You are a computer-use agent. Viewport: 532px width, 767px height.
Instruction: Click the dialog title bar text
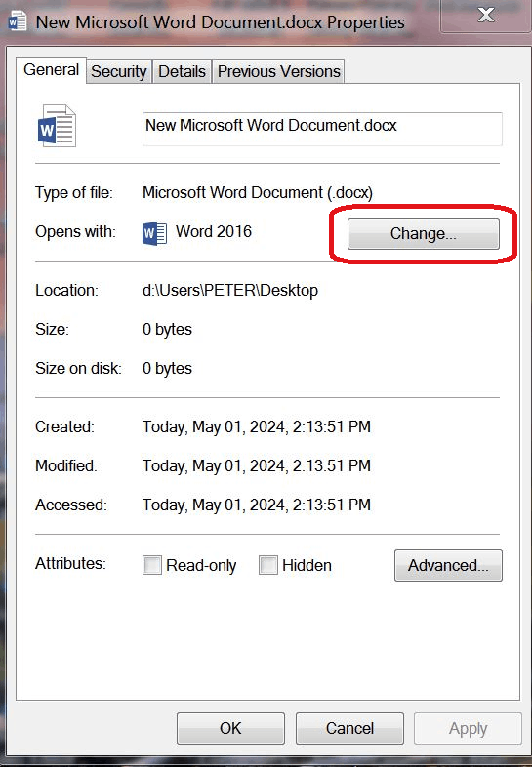[221, 22]
